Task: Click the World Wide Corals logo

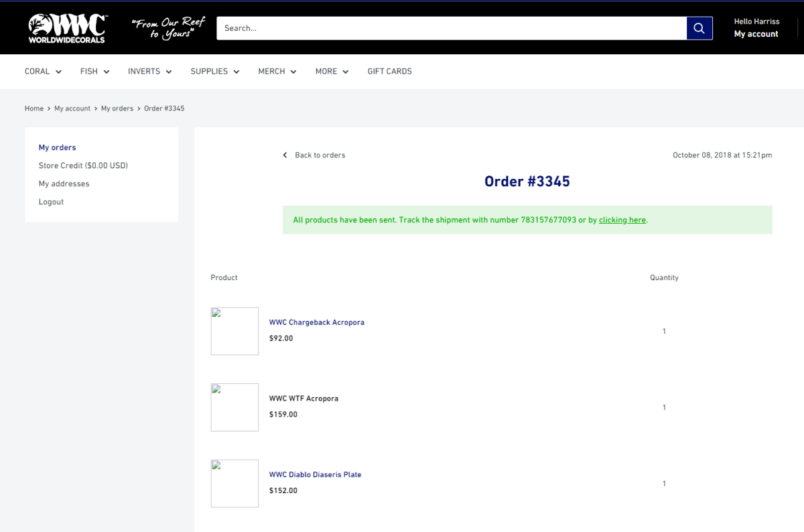Action: pyautogui.click(x=67, y=28)
